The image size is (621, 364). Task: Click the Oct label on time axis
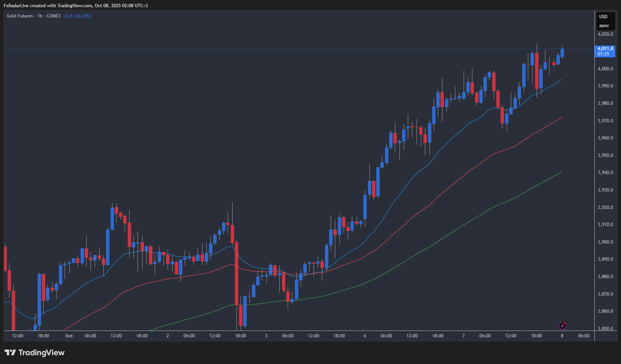(x=69, y=336)
